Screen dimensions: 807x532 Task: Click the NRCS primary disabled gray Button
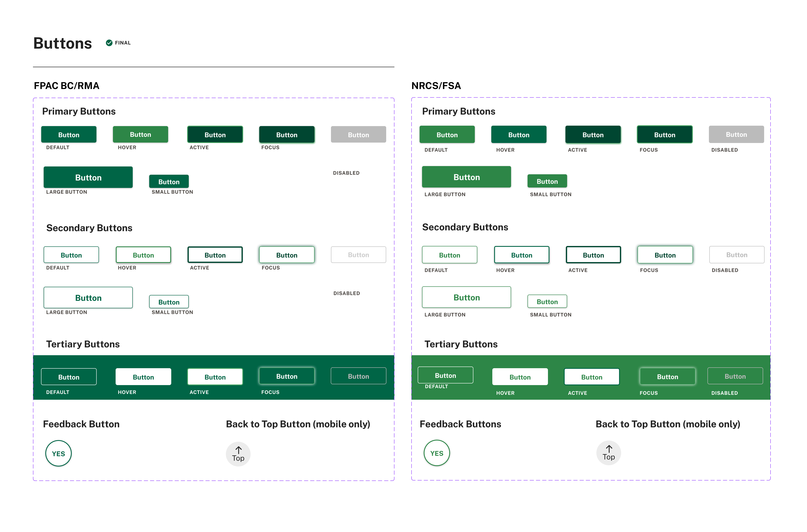coord(736,134)
